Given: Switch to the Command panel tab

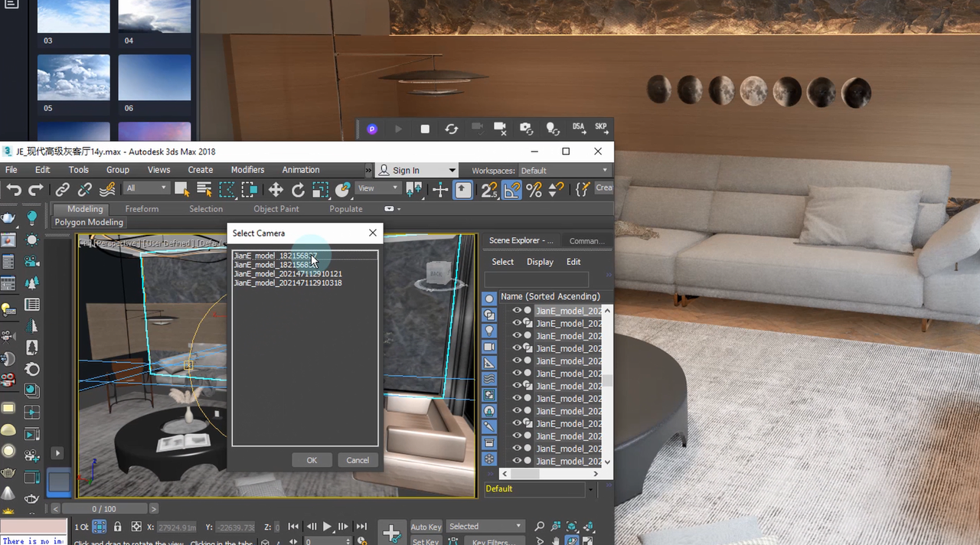Looking at the screenshot, I should 586,240.
